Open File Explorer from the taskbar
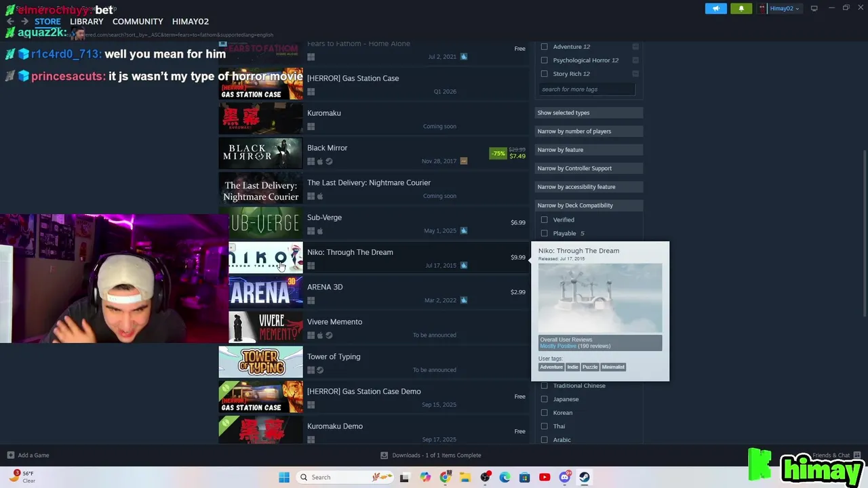The height and width of the screenshot is (488, 868). pos(465,477)
